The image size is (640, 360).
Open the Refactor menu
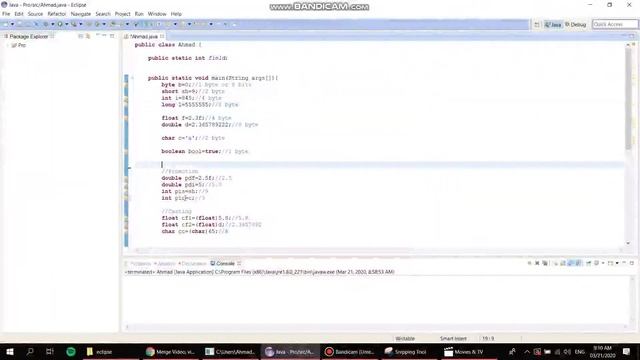(x=57, y=14)
